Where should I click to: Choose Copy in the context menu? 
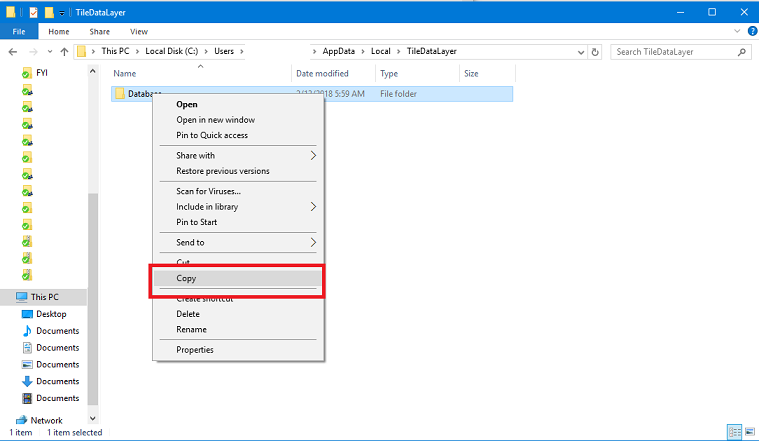[238, 278]
